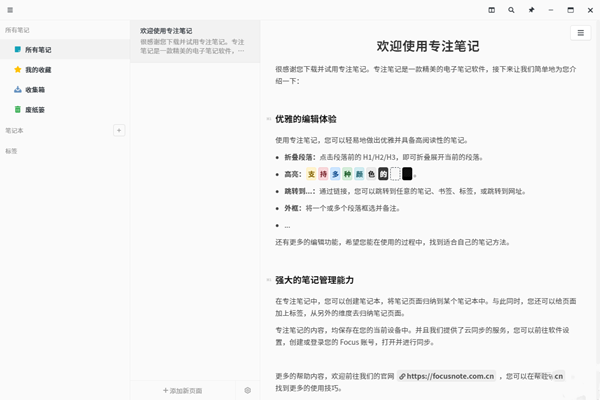Collapse the 强大的笔记管理能力 heading section
This screenshot has height=400, width=600.
tap(267, 280)
